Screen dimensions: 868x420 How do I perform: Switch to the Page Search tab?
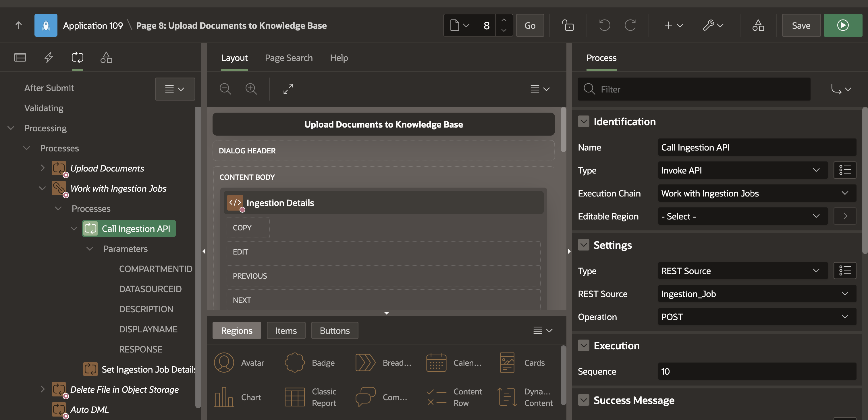point(288,58)
